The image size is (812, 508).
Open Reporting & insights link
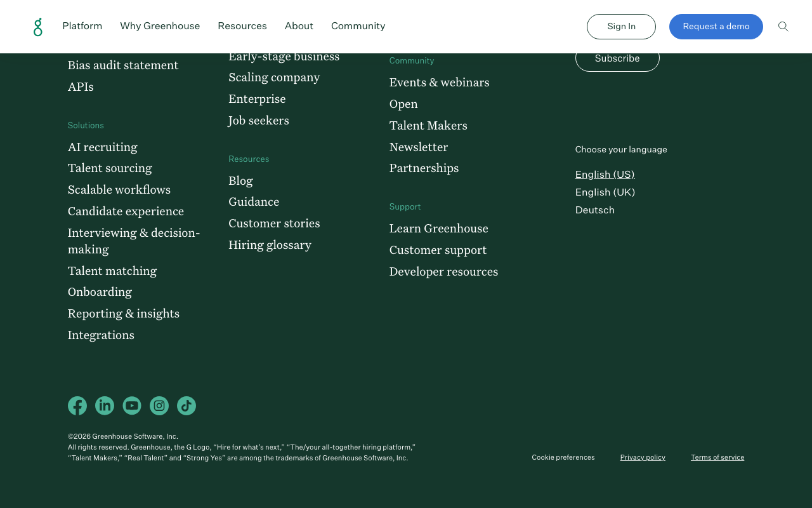[124, 314]
